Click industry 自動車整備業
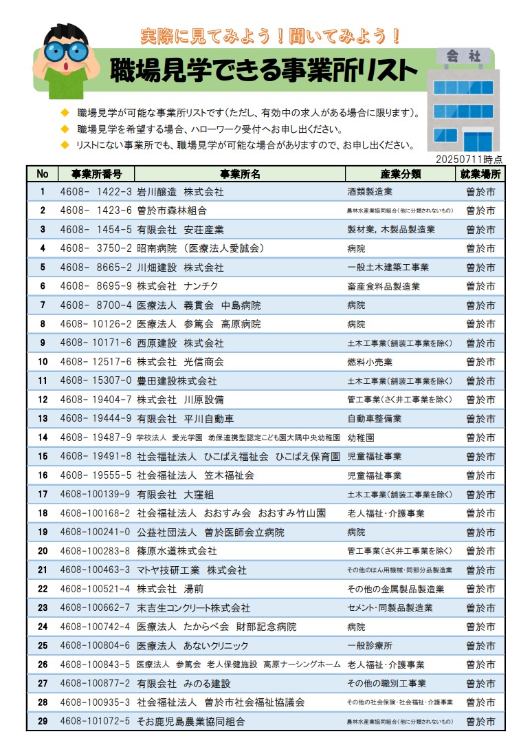The height and width of the screenshot is (756, 532). (375, 418)
